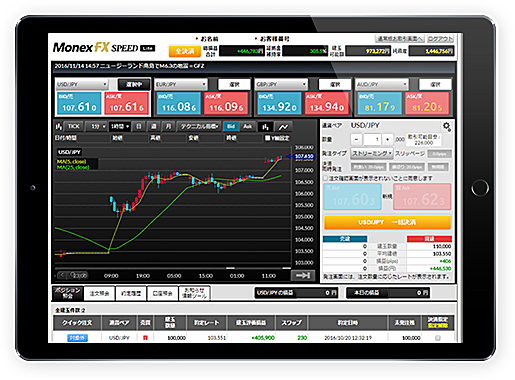This screenshot has height=380, width=515.
Task: Open the hourly interval dropdown in chart toolbar
Action: click(x=120, y=127)
